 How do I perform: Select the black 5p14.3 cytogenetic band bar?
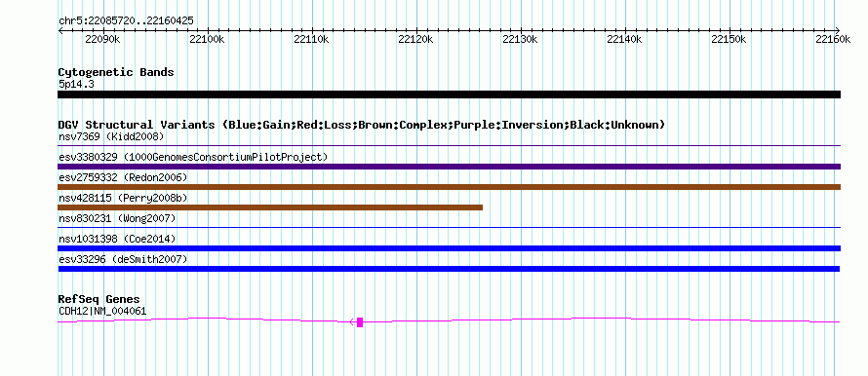pos(449,94)
